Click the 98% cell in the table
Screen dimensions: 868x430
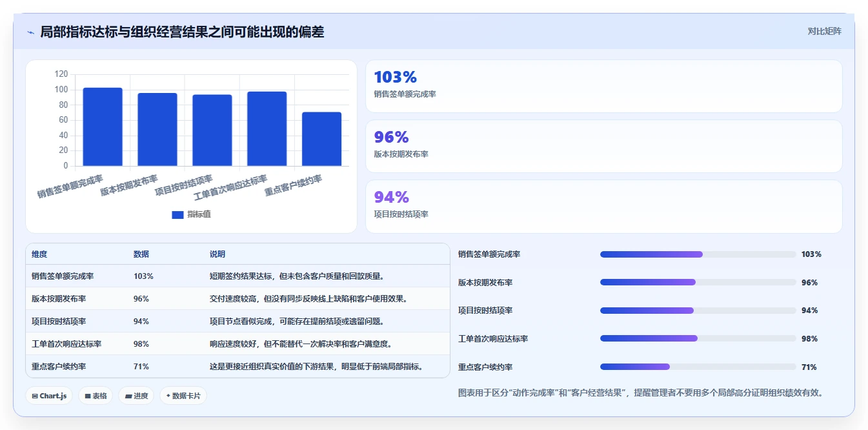coord(141,344)
